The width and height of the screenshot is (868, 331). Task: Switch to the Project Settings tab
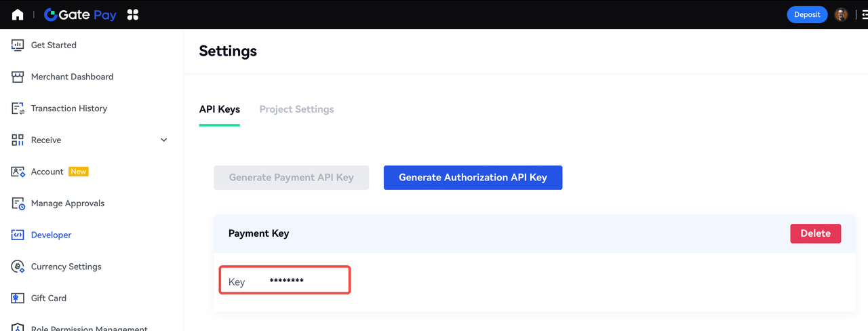point(296,109)
